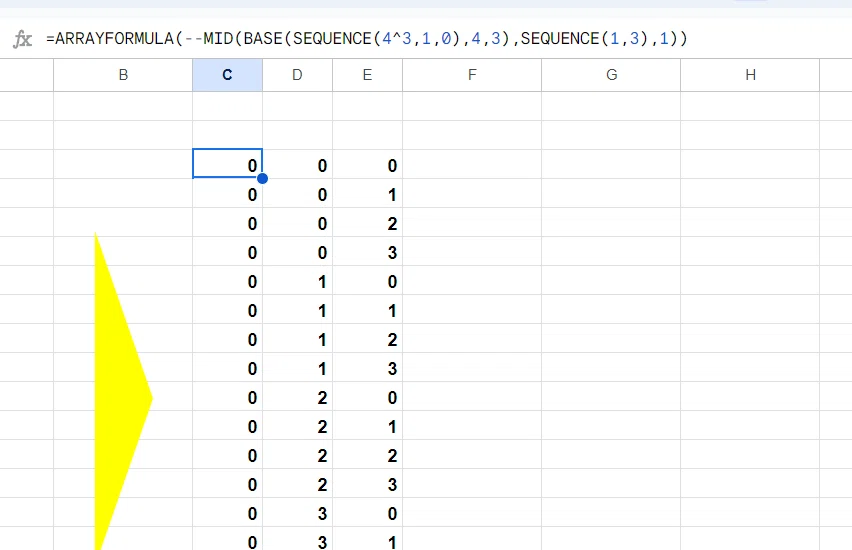Select column E cell in row 0 0 0

coord(367,164)
